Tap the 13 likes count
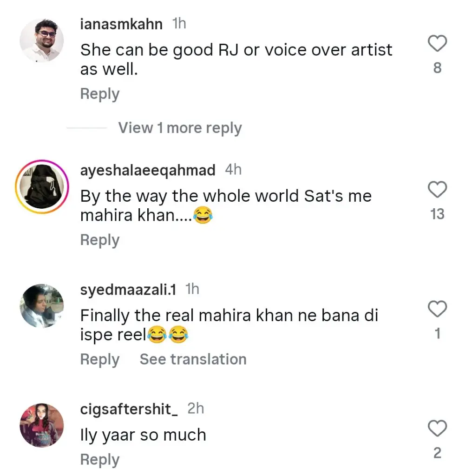 coord(437,214)
